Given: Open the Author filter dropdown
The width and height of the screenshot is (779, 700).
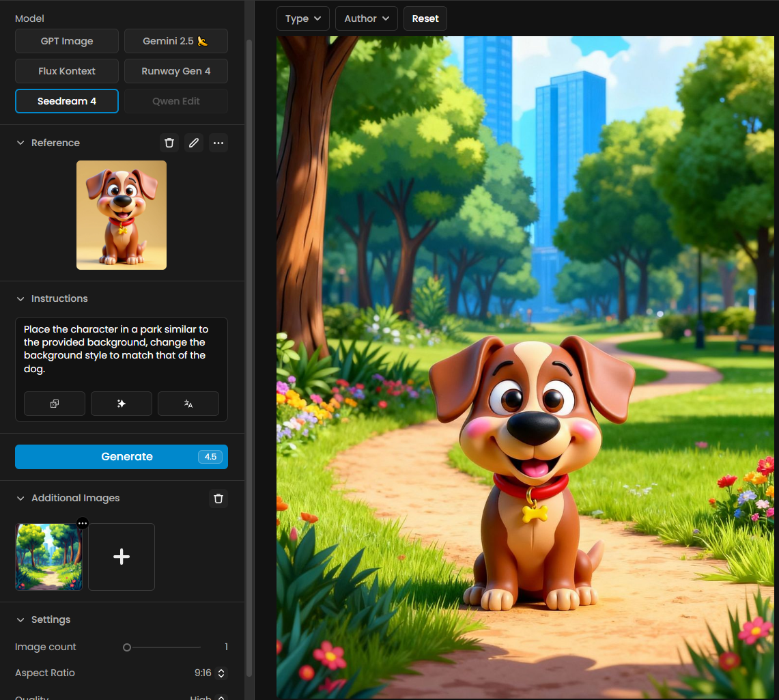Looking at the screenshot, I should pyautogui.click(x=367, y=18).
